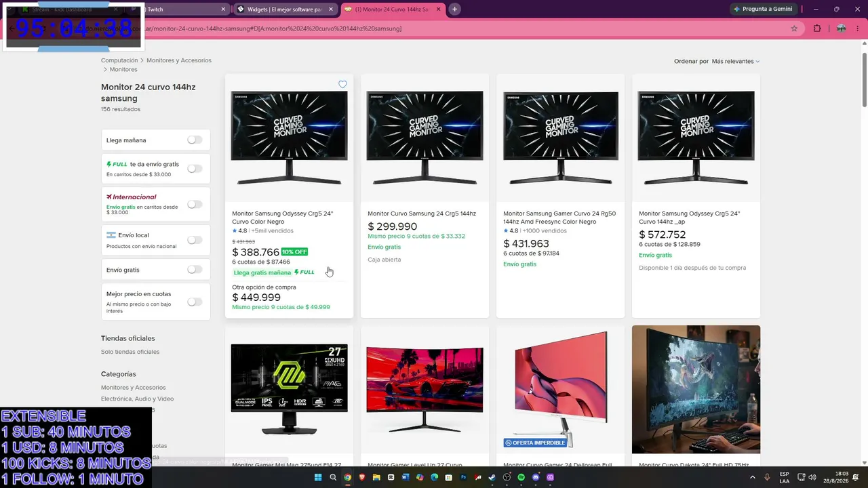Open Discord from the taskbar
The width and height of the screenshot is (868, 488).
click(x=536, y=477)
